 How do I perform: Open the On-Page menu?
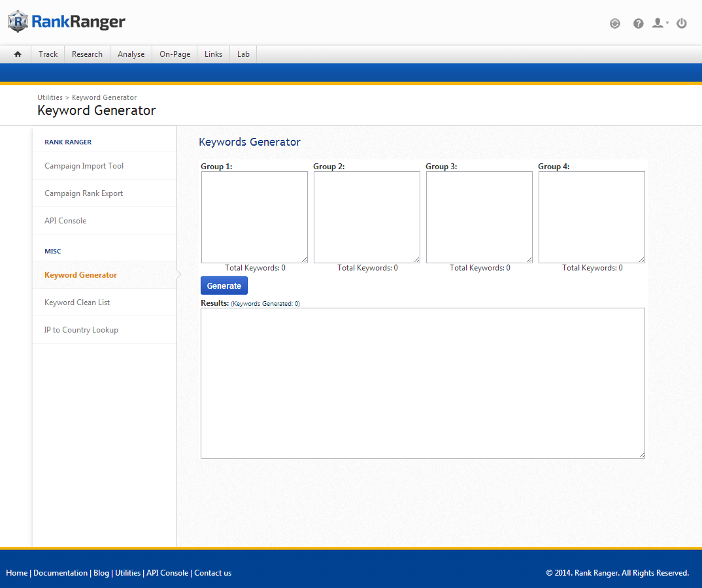tap(175, 54)
